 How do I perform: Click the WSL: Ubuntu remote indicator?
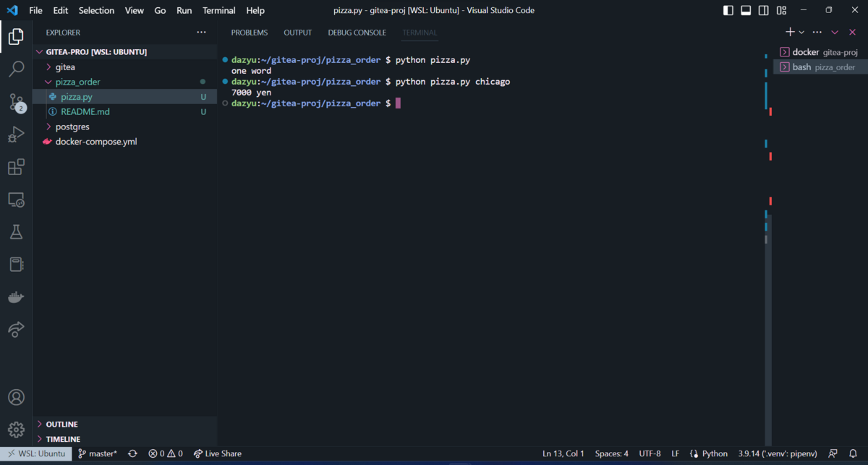point(36,453)
